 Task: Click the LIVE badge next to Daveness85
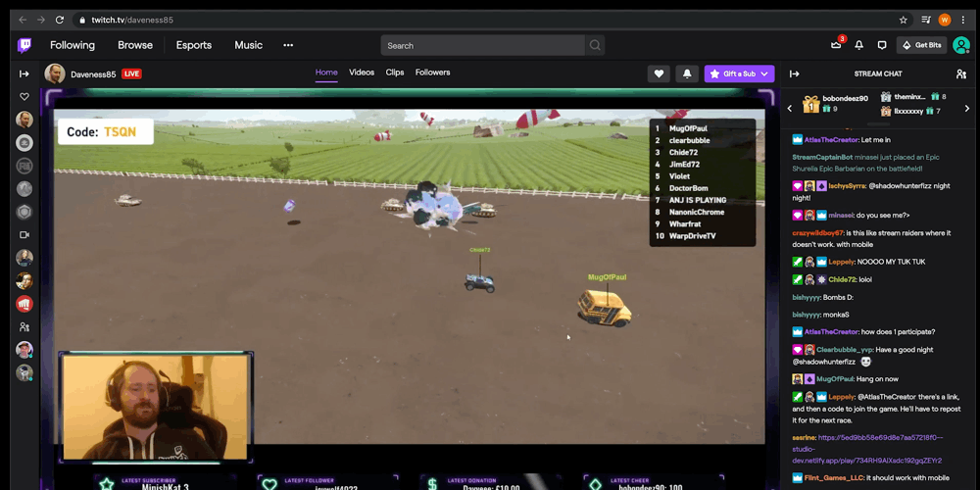pos(131,73)
